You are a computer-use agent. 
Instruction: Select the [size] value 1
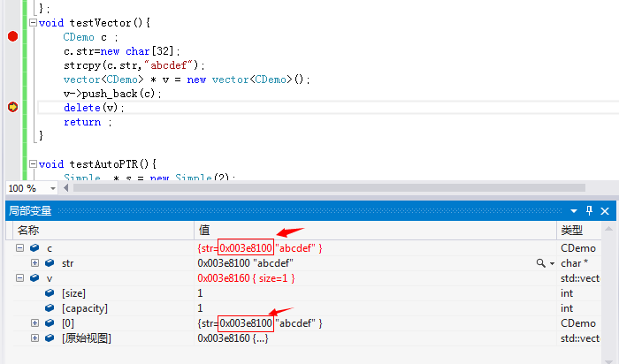pos(200,293)
